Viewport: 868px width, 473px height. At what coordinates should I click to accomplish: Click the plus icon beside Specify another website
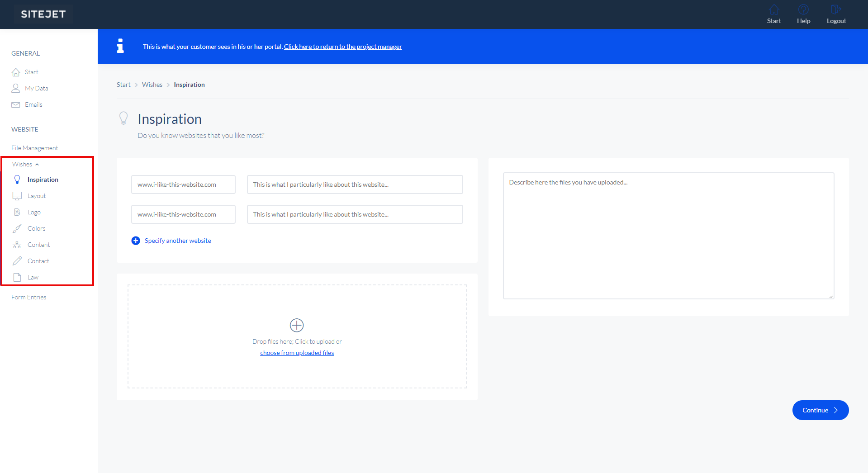pyautogui.click(x=136, y=241)
